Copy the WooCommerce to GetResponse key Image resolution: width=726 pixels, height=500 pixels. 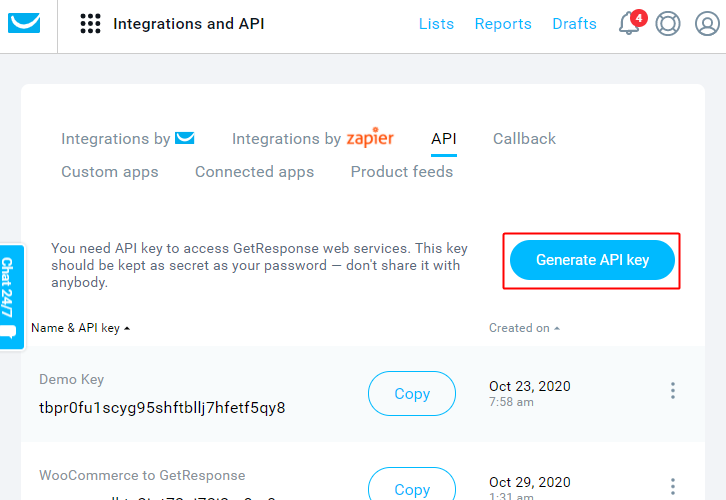coord(412,485)
